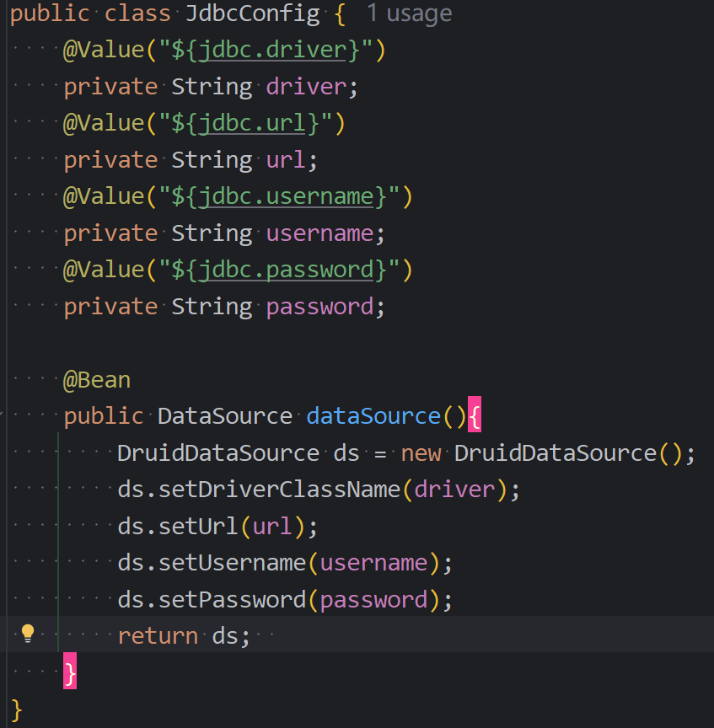Viewport: 714px width, 728px height.
Task: Click the driver field in its private String declaration
Action: point(306,87)
